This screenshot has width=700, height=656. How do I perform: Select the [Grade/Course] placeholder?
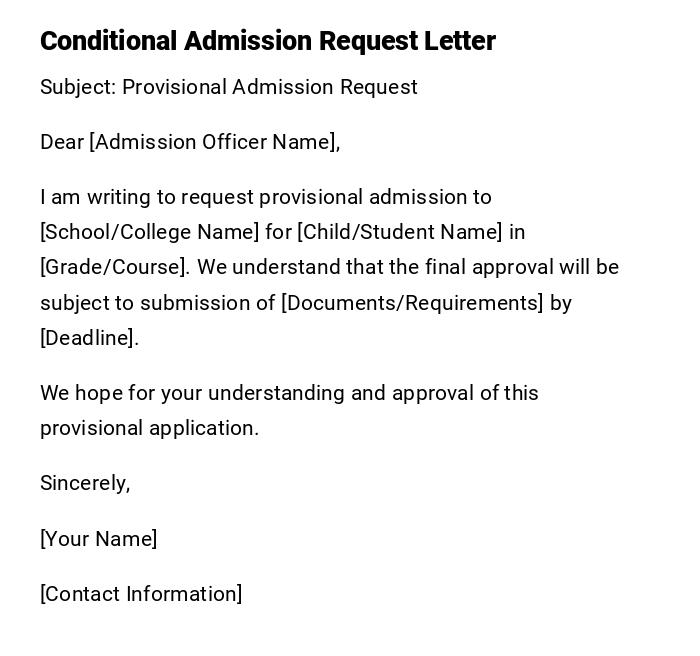click(x=113, y=267)
